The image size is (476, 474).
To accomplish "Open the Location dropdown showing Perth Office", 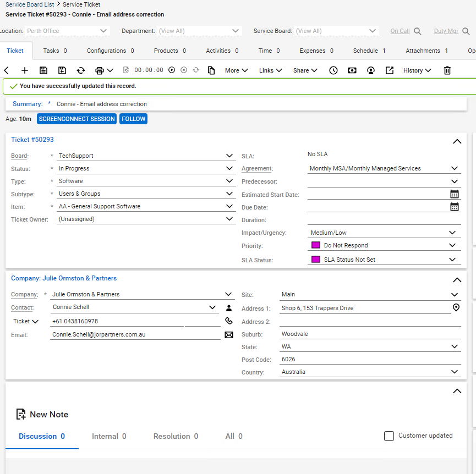I will coord(67,31).
